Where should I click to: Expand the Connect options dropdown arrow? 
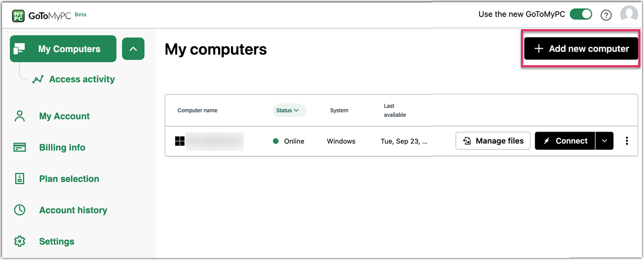604,141
